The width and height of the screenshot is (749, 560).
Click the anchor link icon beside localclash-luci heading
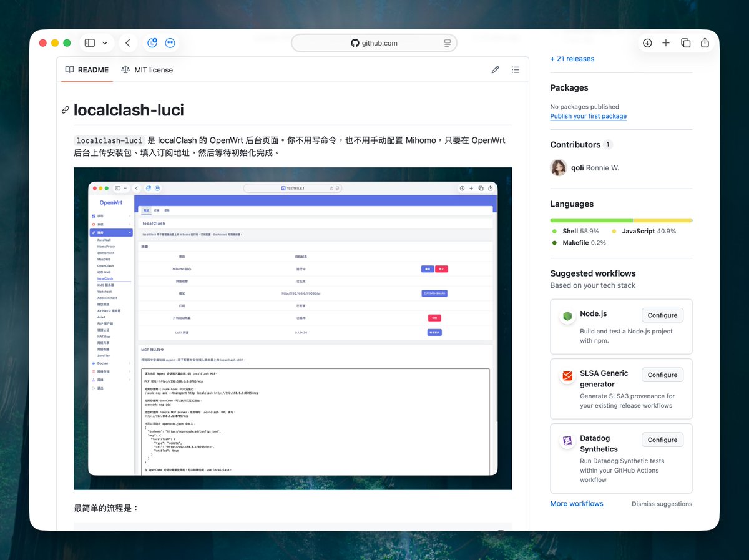66,110
